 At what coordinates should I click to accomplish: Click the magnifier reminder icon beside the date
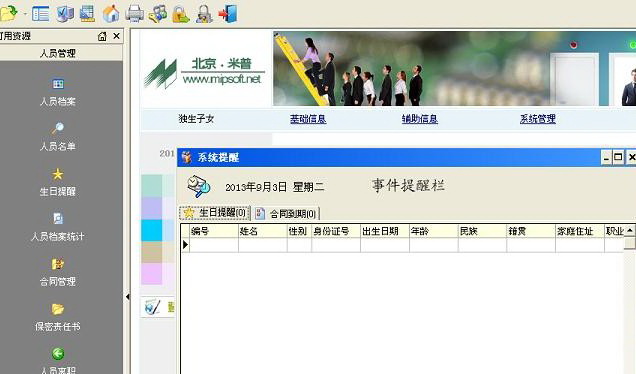(x=198, y=186)
